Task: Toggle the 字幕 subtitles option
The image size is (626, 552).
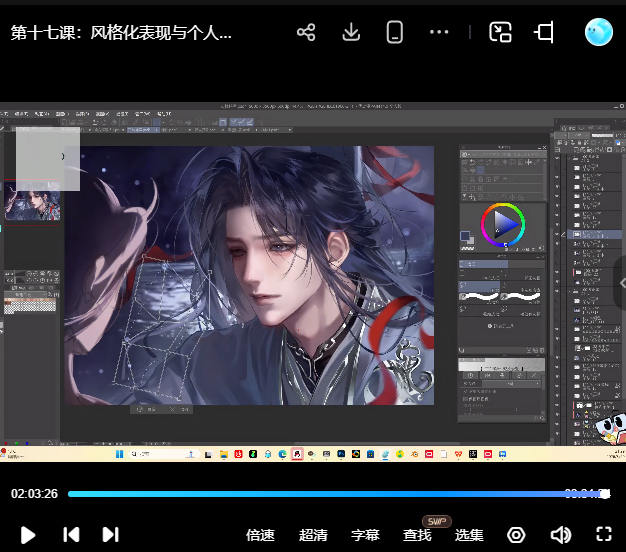Action: 365,535
